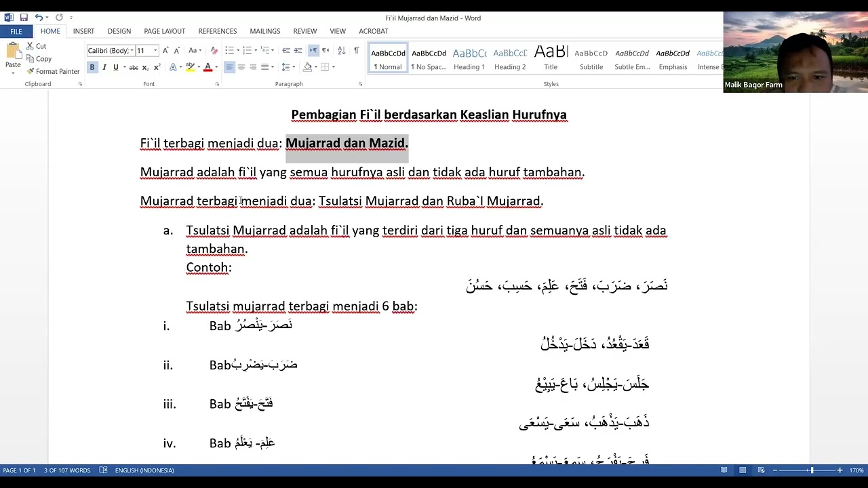Customize Quick Access Toolbar dropdown
The width and height of the screenshot is (868, 488).
click(x=71, y=18)
